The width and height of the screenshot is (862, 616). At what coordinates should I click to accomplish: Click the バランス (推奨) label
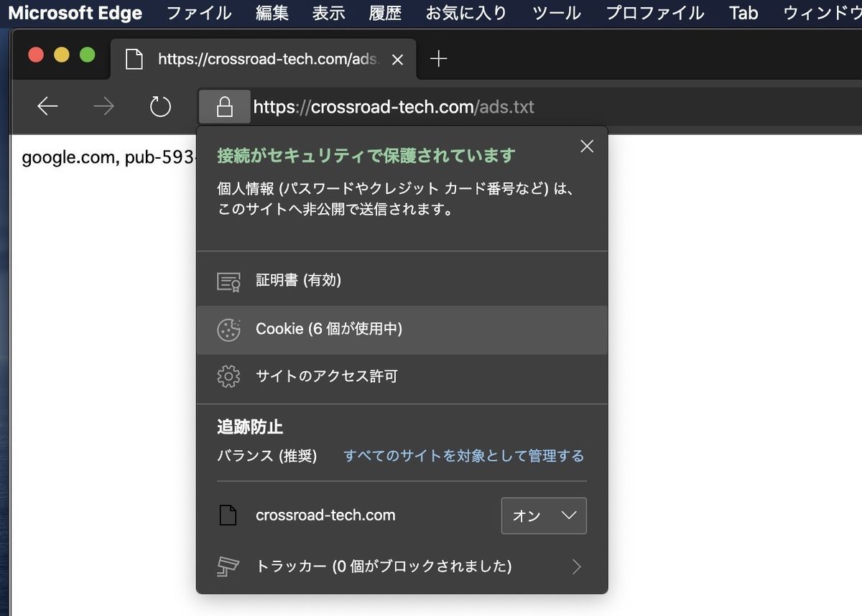(x=267, y=456)
